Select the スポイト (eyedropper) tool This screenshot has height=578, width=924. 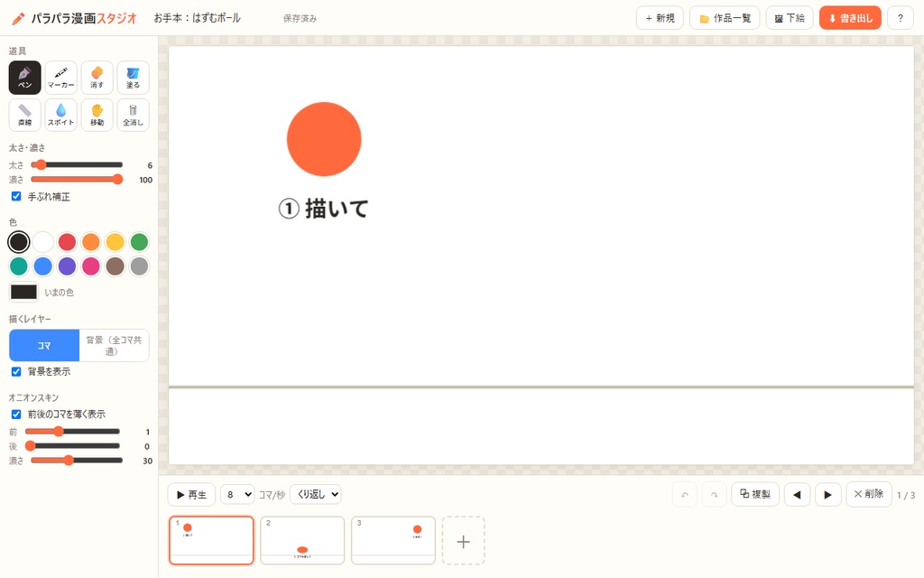pos(60,115)
